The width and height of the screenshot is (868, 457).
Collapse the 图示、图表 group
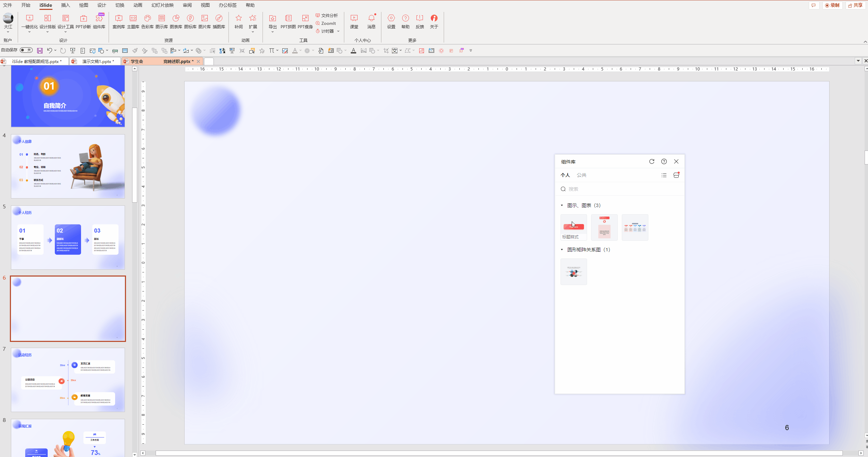point(562,205)
